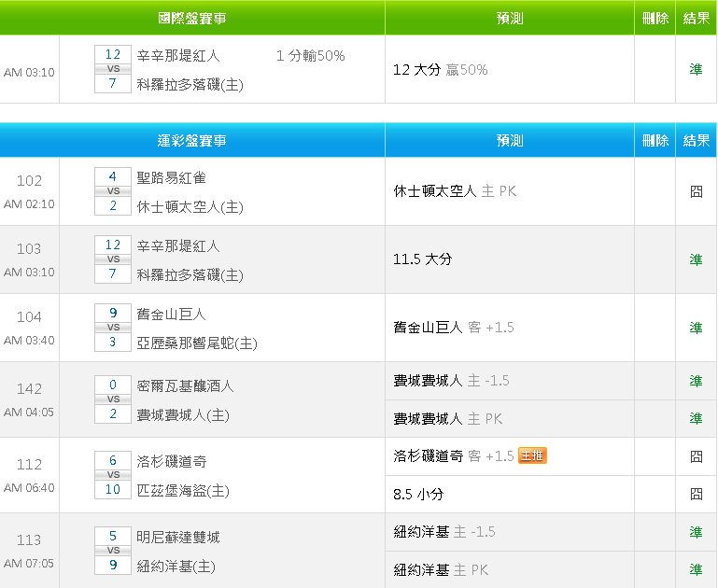Click game number 113
This screenshot has width=718, height=588.
[29, 539]
